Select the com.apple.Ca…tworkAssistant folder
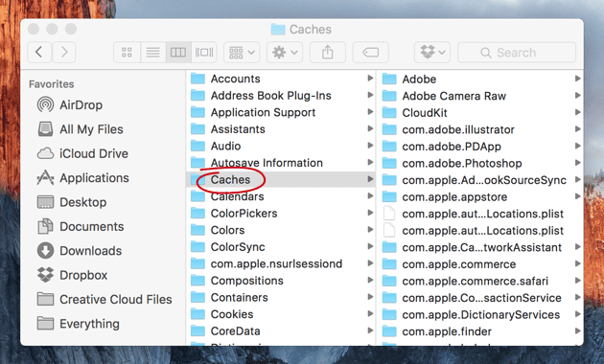The width and height of the screenshot is (604, 364). 480,247
